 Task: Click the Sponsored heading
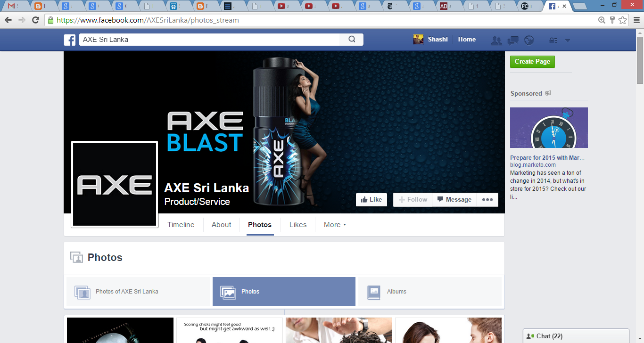[x=526, y=93]
